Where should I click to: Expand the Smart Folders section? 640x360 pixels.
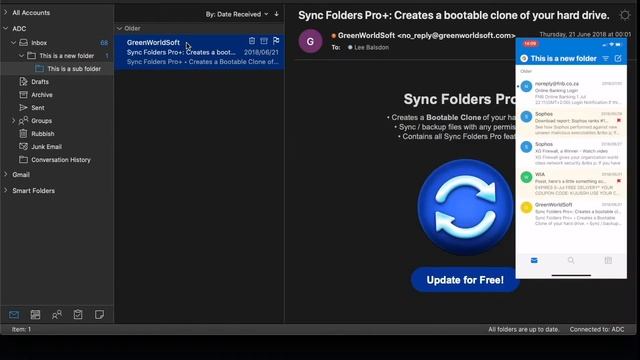click(x=6, y=190)
